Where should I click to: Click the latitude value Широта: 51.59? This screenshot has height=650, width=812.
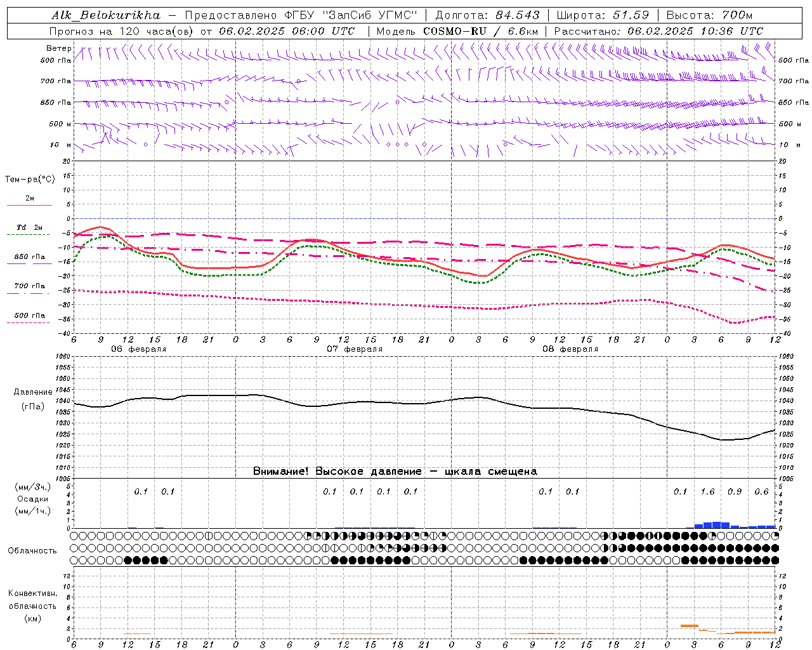click(602, 15)
